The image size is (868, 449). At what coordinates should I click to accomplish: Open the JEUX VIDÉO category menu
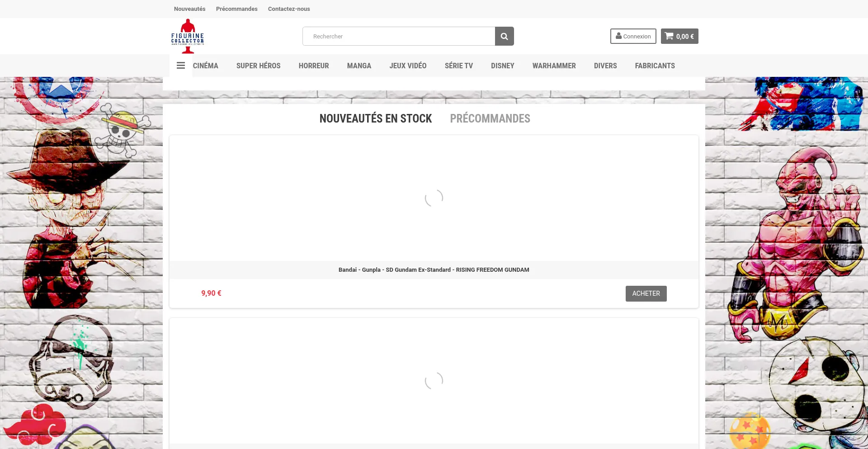(408, 66)
